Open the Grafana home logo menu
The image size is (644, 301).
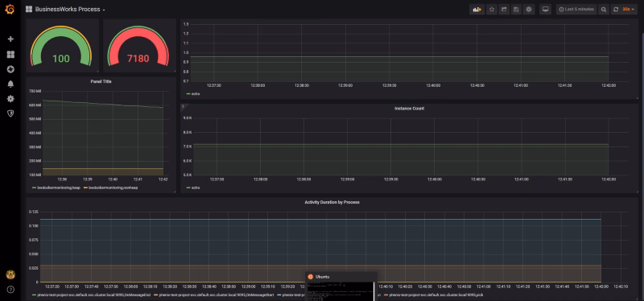10,9
